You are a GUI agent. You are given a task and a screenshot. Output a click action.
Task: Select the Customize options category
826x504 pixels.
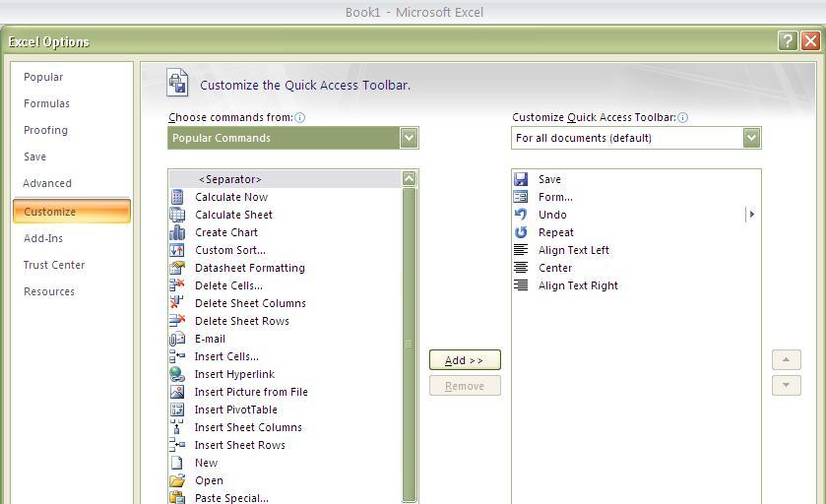click(72, 212)
